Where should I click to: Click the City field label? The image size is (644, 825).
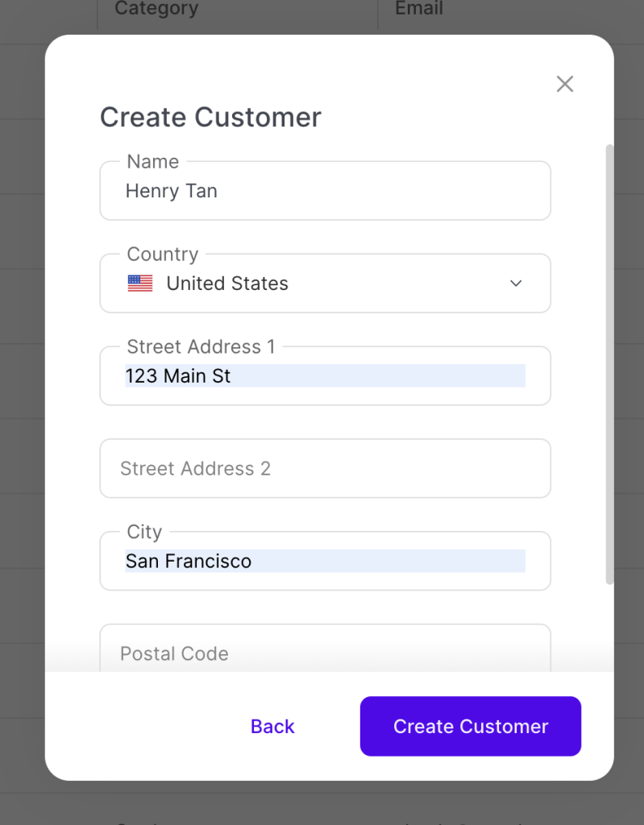(144, 533)
